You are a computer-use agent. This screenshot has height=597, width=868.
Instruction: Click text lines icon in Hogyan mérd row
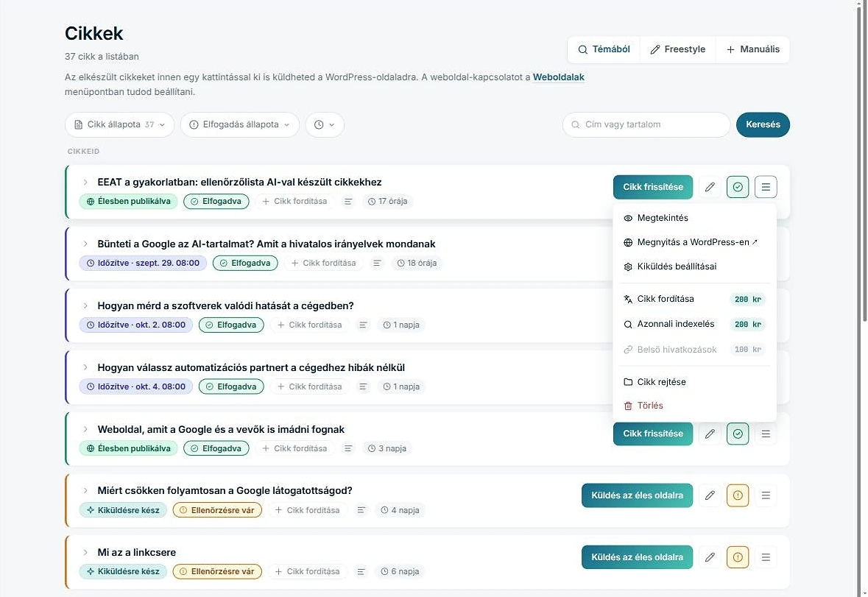tap(363, 325)
